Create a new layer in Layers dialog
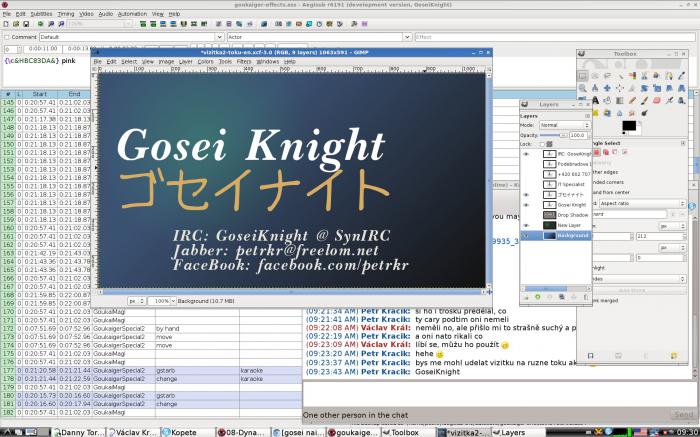 pyautogui.click(x=526, y=297)
